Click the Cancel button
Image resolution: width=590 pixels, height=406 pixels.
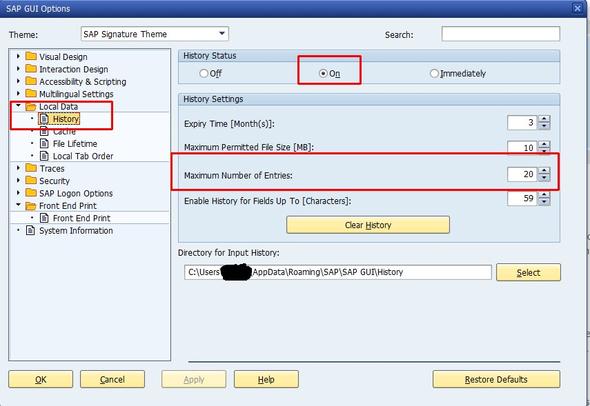(112, 379)
